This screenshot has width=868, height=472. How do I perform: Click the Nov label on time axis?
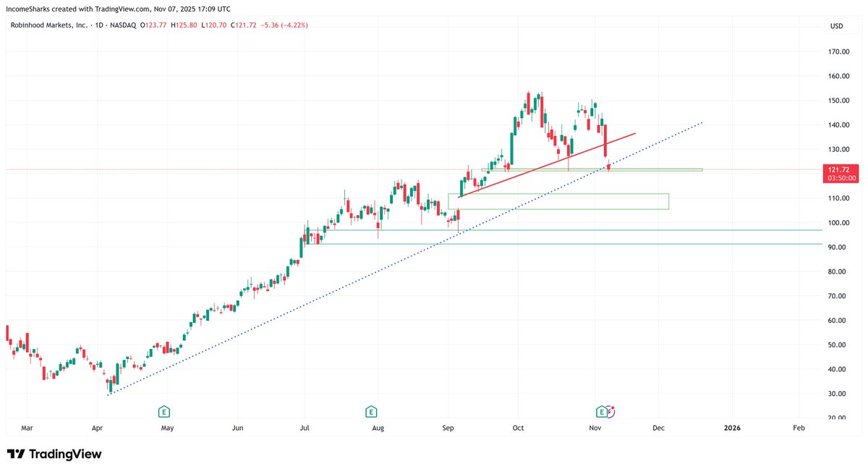(595, 429)
